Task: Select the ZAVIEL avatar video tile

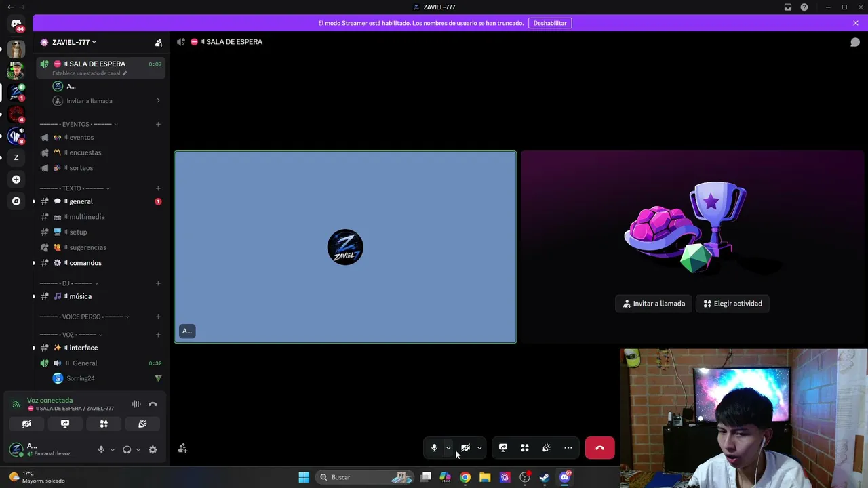Action: 345,247
